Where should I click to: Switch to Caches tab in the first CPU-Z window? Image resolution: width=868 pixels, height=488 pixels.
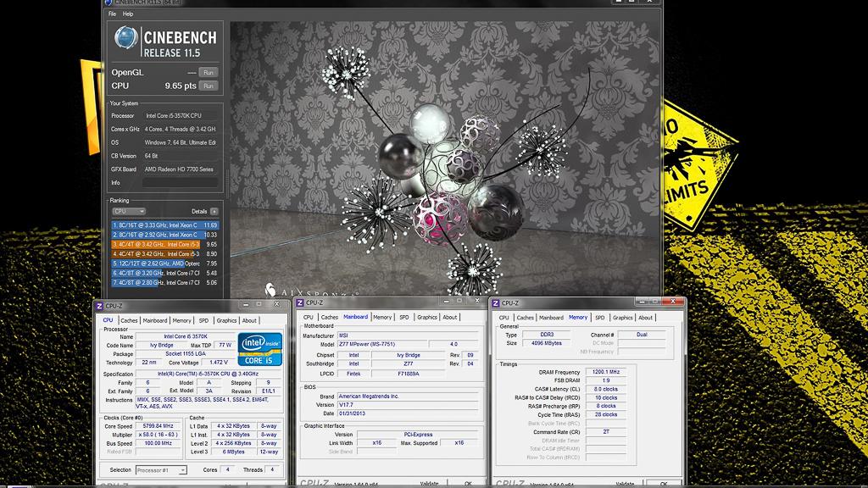[129, 320]
